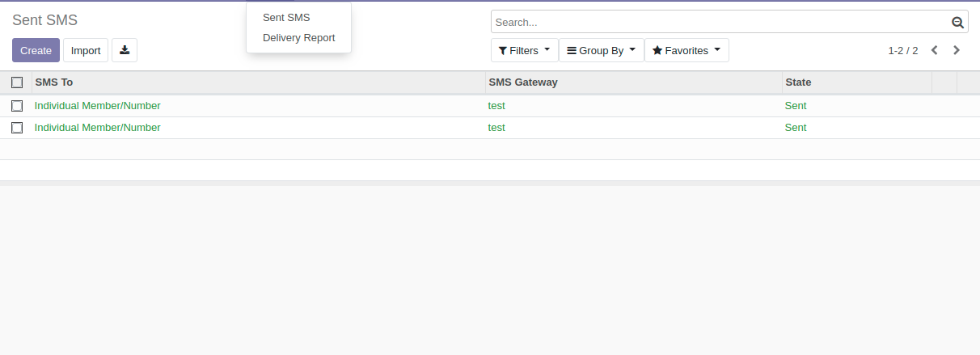Expand the Group By dropdown
The width and height of the screenshot is (980, 355).
click(601, 50)
